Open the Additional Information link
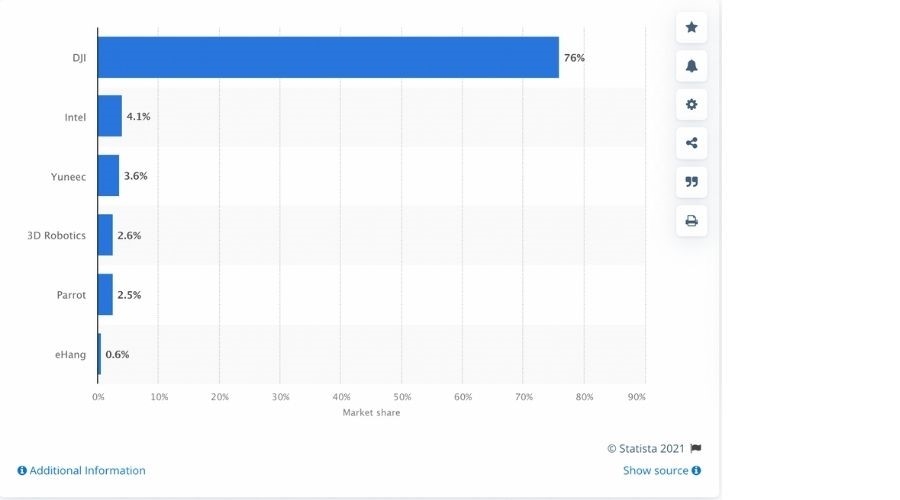900x500 pixels. (x=87, y=470)
